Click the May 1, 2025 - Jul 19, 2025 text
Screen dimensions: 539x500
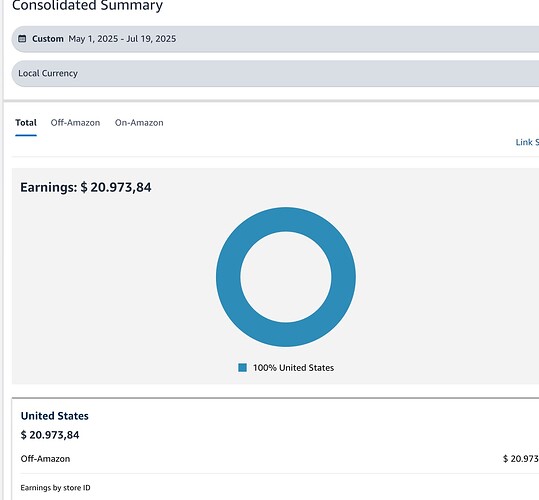[122, 39]
